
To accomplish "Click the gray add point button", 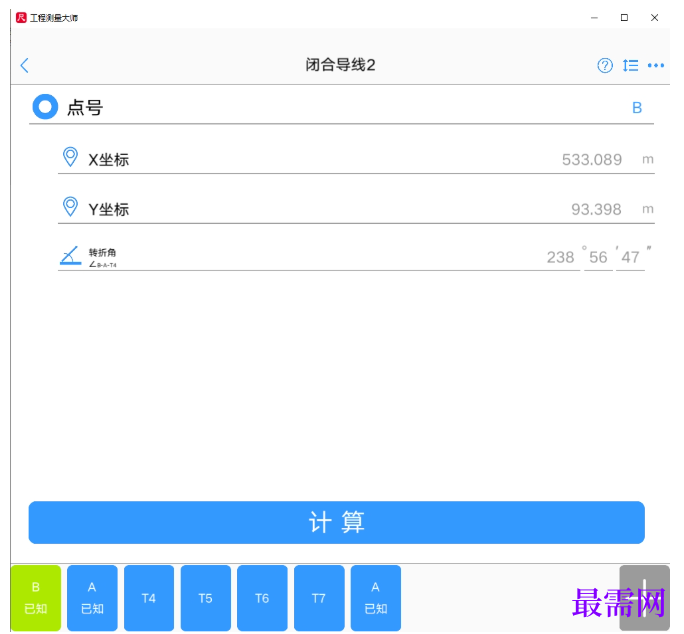I will tap(644, 598).
